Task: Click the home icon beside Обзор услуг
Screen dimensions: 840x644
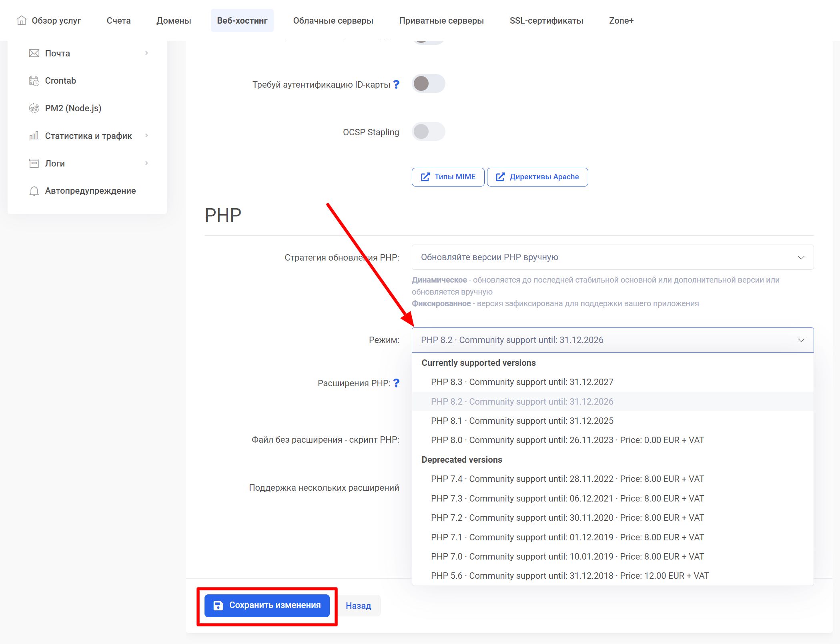Action: 22,20
